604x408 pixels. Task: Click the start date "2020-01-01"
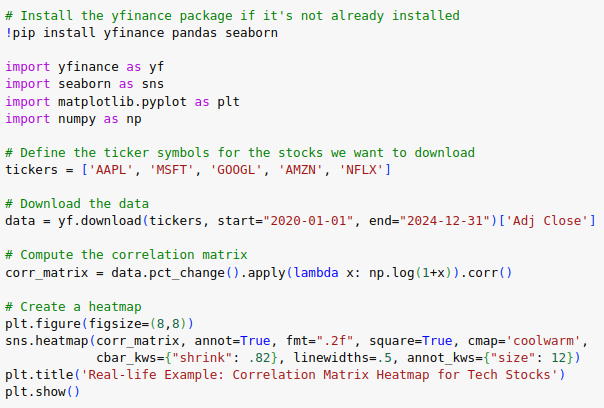[308, 221]
